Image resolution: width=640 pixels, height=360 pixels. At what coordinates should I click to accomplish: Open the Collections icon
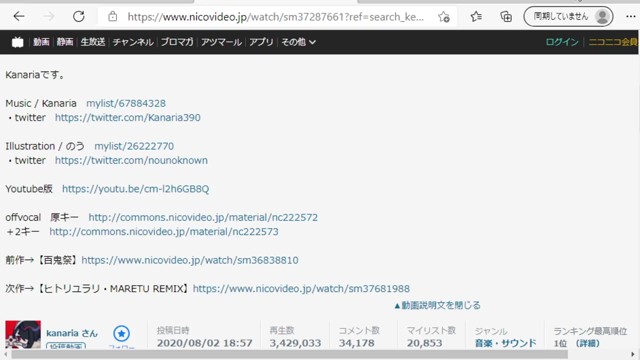506,17
